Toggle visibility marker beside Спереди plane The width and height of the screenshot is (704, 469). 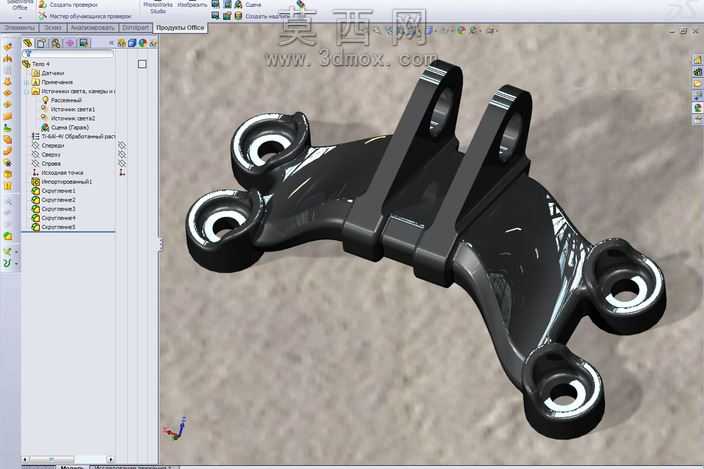(122, 145)
